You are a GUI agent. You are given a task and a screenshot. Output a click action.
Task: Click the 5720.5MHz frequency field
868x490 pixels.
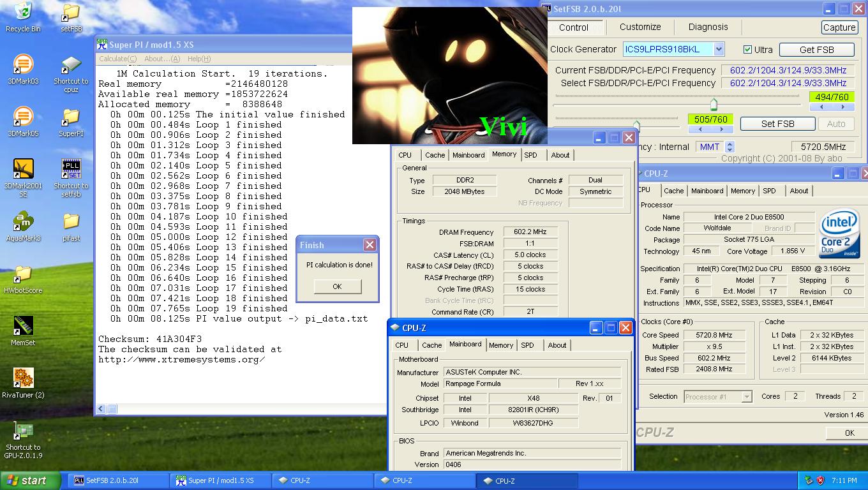[823, 147]
